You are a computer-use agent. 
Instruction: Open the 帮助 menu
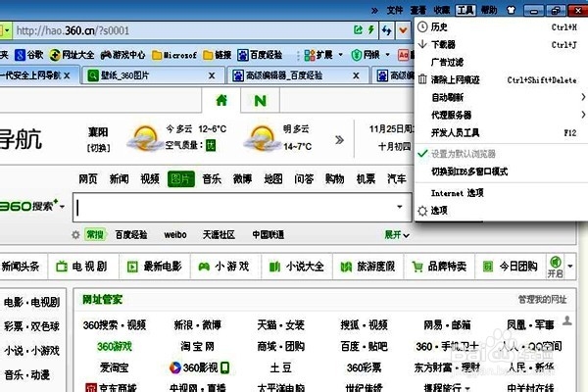coord(489,10)
